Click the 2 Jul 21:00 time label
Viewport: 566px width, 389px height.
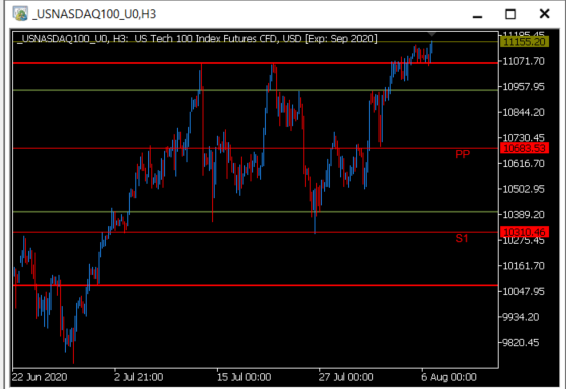coord(139,377)
